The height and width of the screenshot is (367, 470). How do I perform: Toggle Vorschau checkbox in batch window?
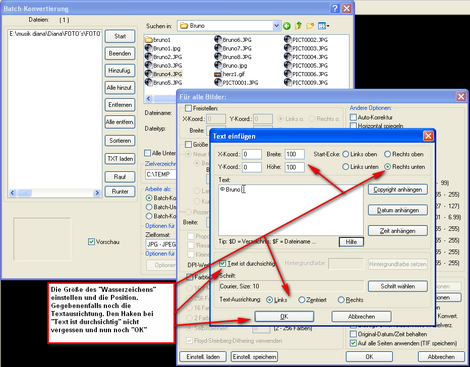[x=91, y=242]
